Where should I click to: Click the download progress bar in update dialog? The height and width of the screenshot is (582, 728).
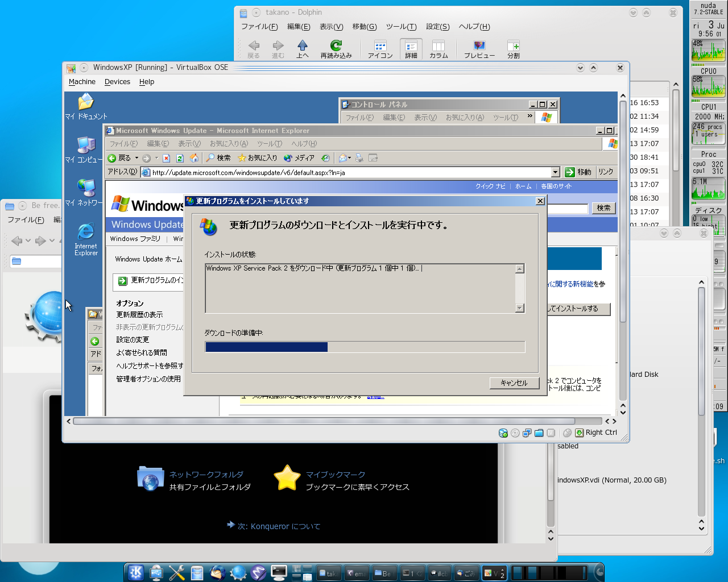tap(365, 347)
